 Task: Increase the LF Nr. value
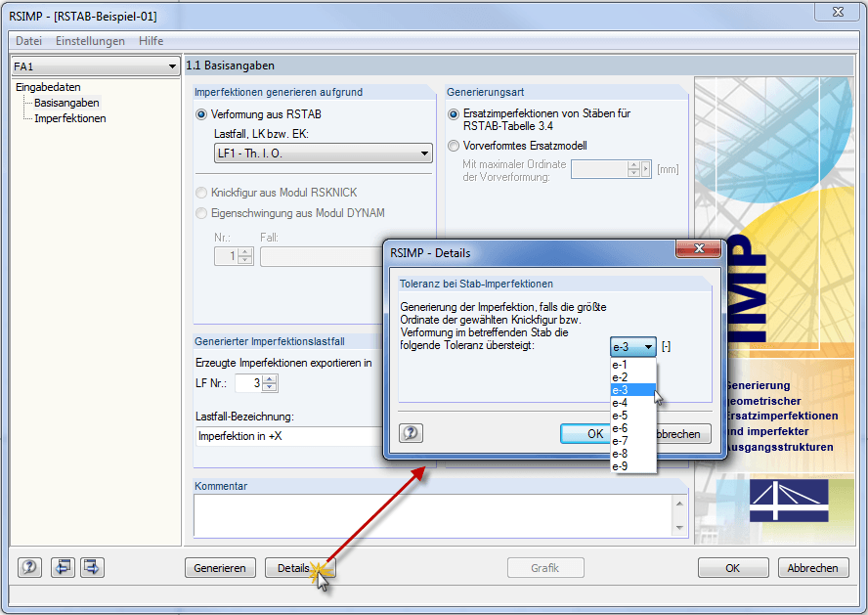270,379
